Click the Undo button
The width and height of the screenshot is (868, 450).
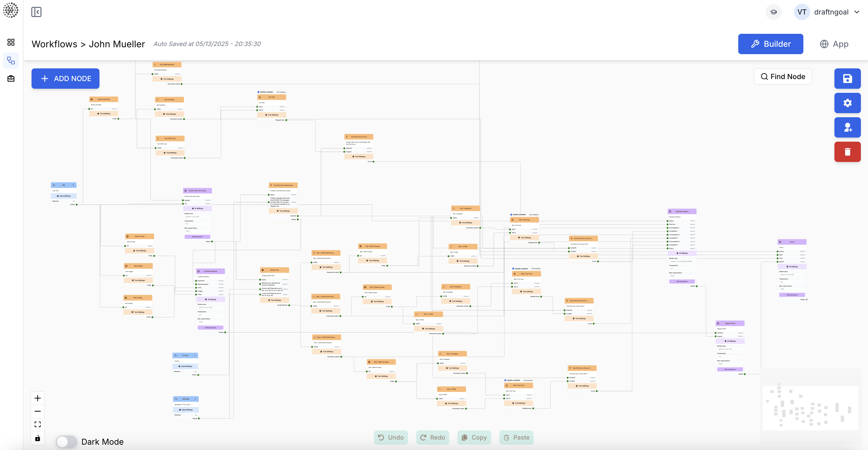[390, 437]
